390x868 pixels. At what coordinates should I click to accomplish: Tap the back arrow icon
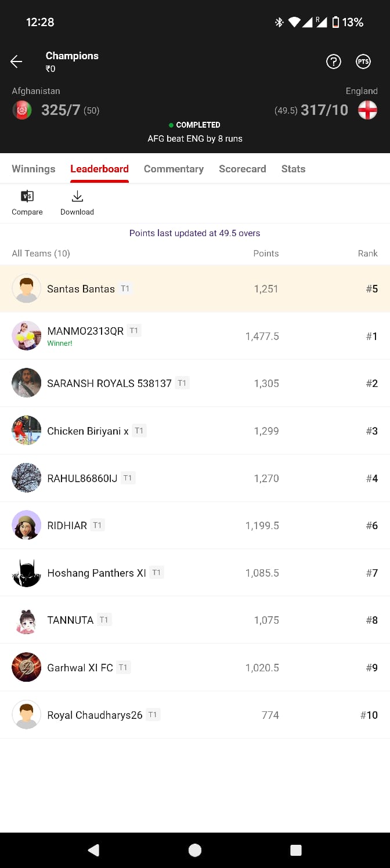coord(16,62)
